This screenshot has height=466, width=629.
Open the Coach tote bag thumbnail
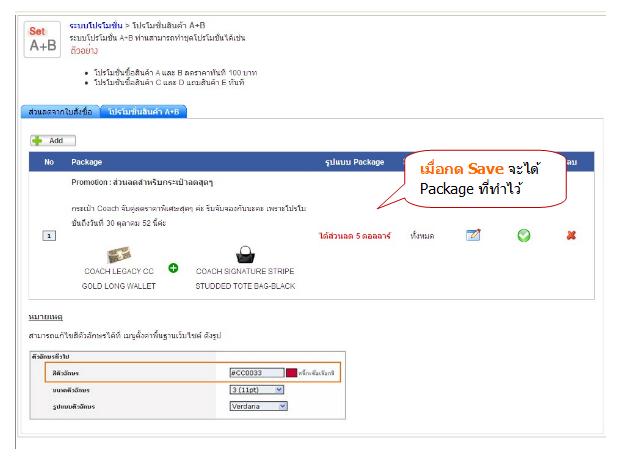point(245,255)
